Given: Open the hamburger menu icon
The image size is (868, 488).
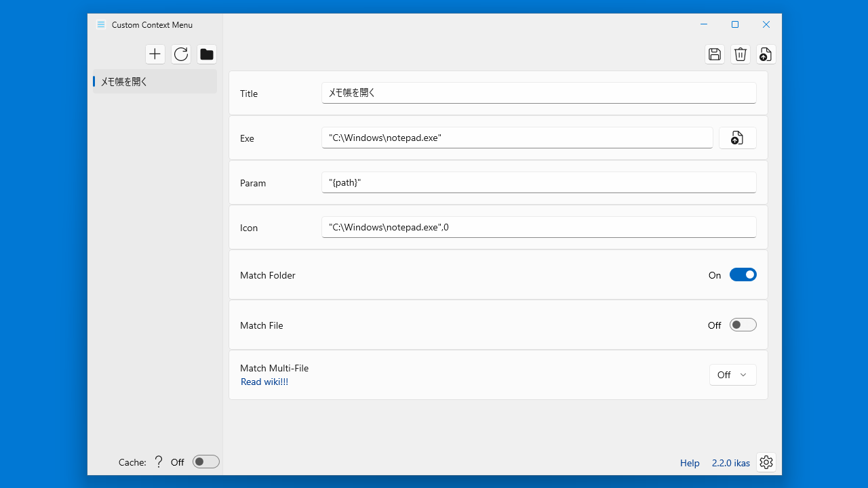Looking at the screenshot, I should (101, 24).
